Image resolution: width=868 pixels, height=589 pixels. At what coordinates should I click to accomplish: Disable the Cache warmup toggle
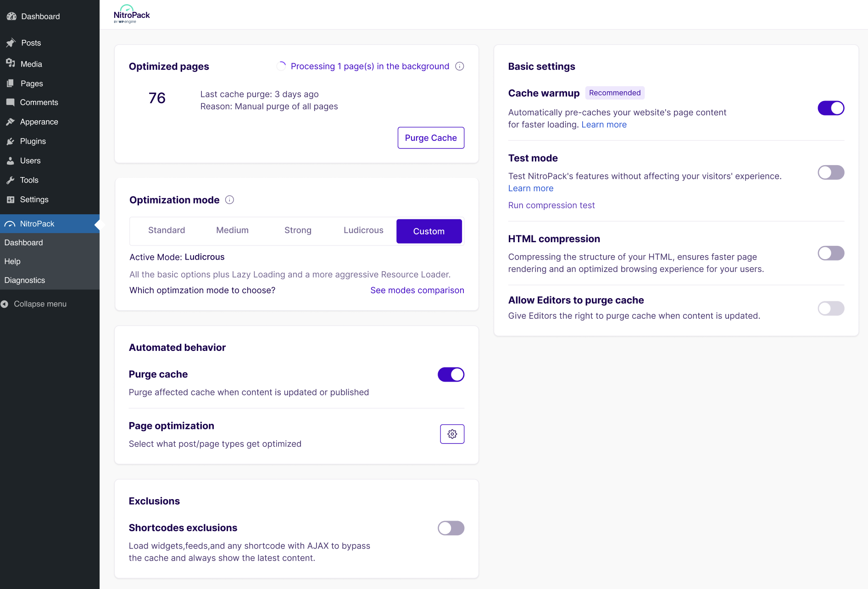click(830, 108)
